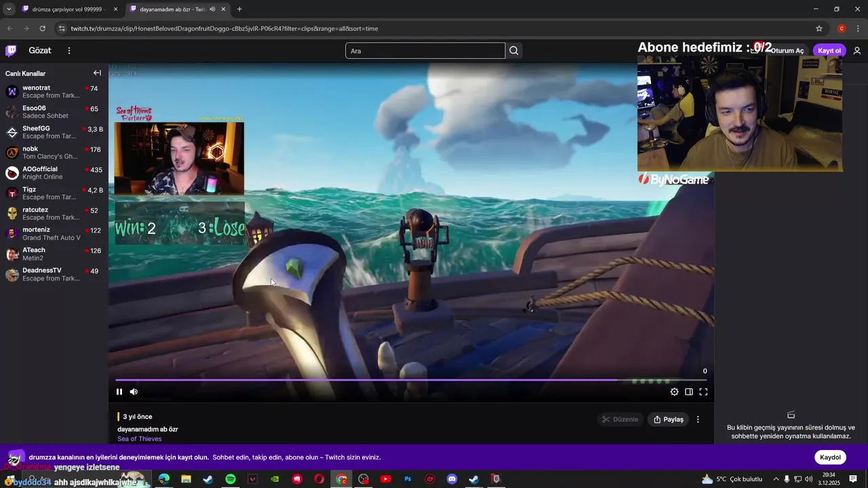Open the notifications center icon
This screenshot has width=868, height=488.
coord(853,479)
